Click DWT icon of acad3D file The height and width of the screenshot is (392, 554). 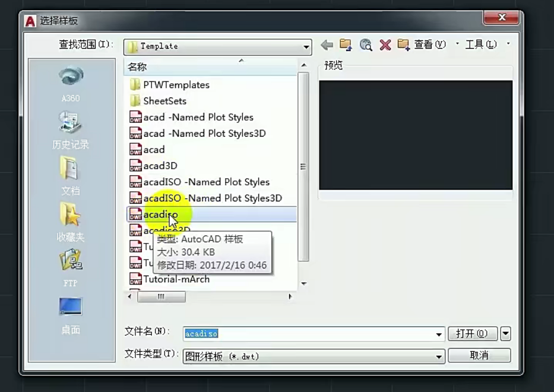(135, 166)
